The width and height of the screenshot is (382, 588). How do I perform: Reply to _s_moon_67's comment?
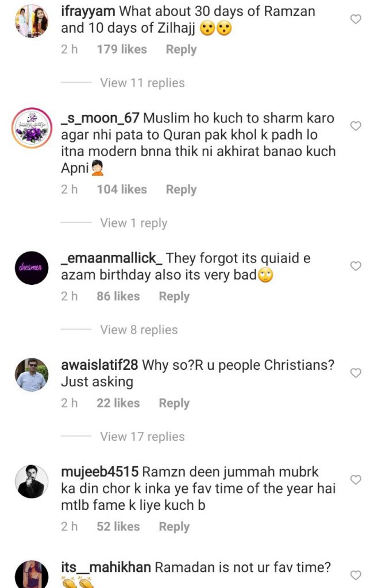click(182, 189)
